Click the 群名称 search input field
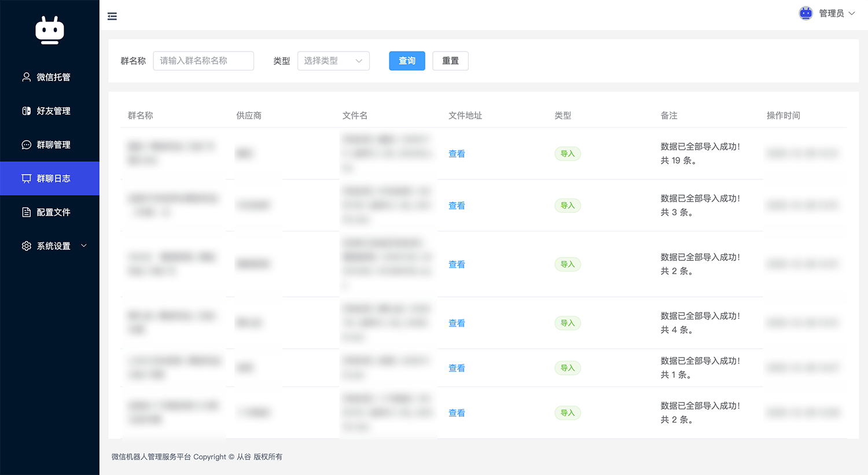Image resolution: width=868 pixels, height=475 pixels. tap(203, 61)
